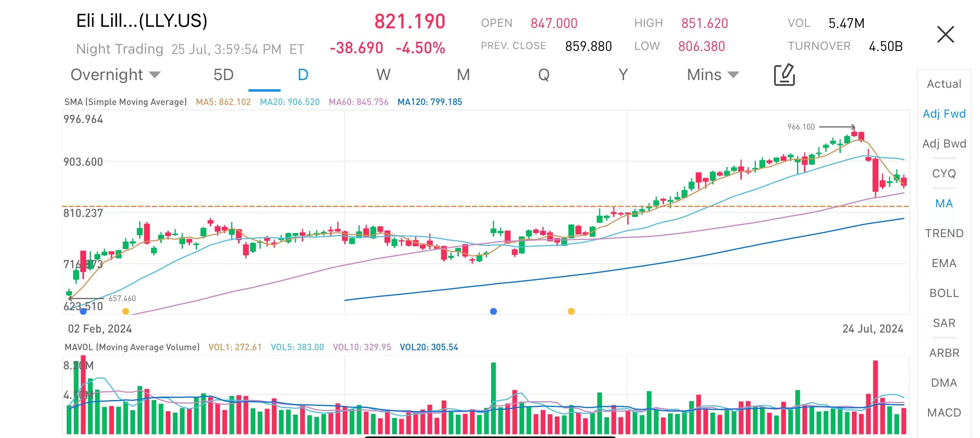Switch to the W weekly tab
Screen dimensions: 980x438
(x=383, y=75)
